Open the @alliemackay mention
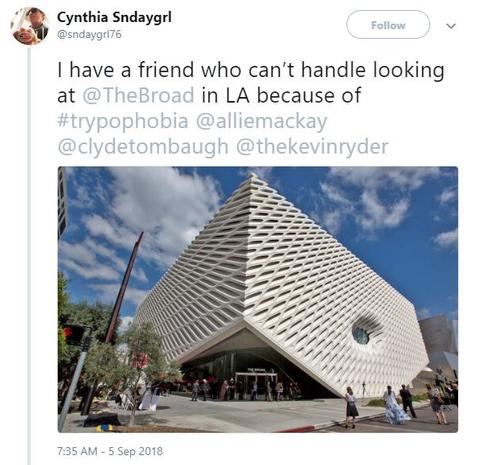 262,121
